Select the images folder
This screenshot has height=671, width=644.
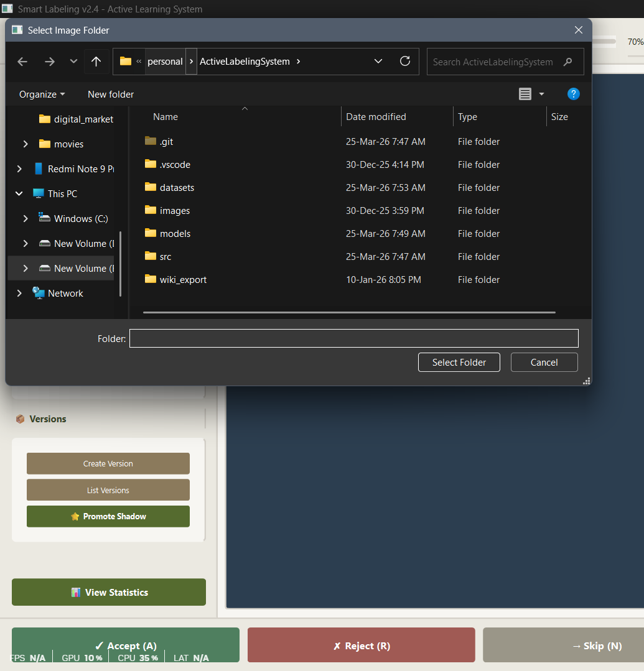(167, 211)
